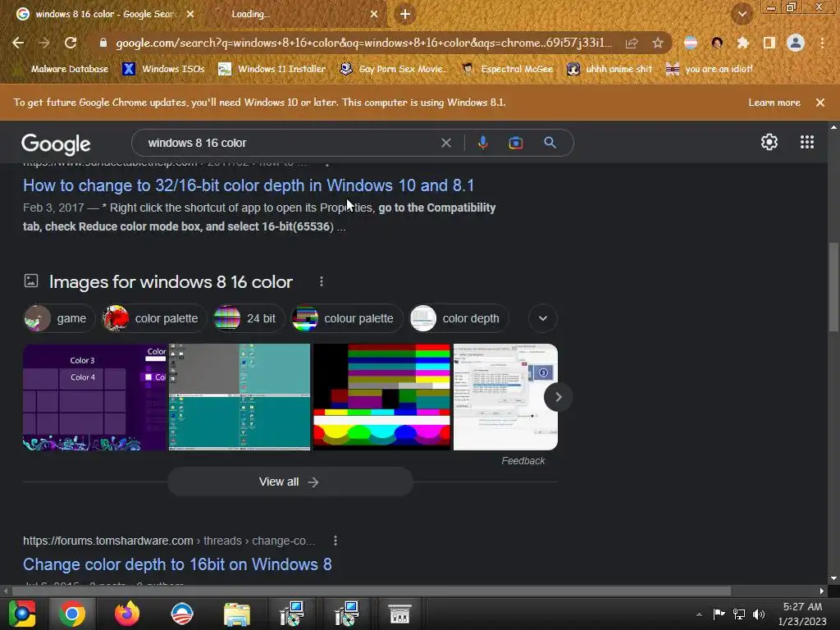Click the share page icon in address bar
Screen dimensions: 840x630
point(632,43)
